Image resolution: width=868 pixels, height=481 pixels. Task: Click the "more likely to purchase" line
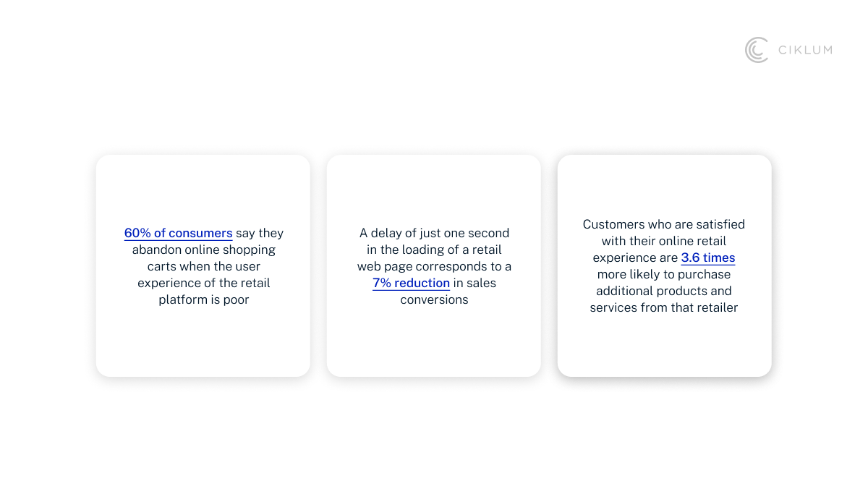[x=663, y=274]
